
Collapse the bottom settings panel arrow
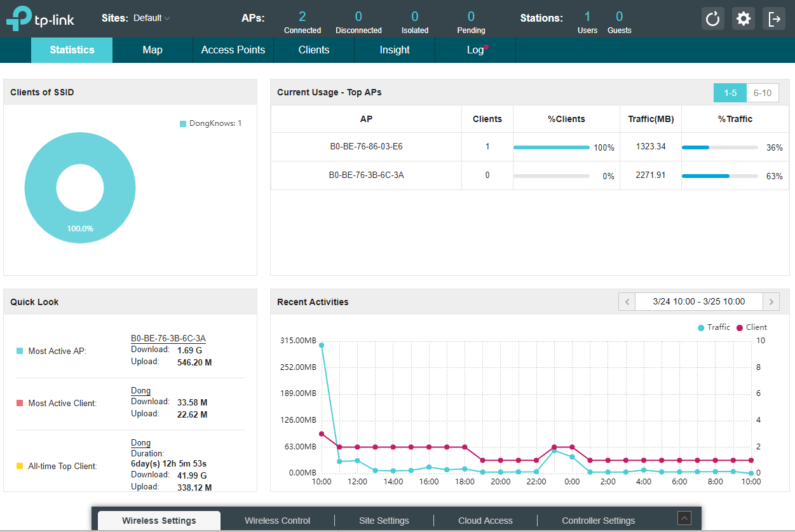[684, 518]
